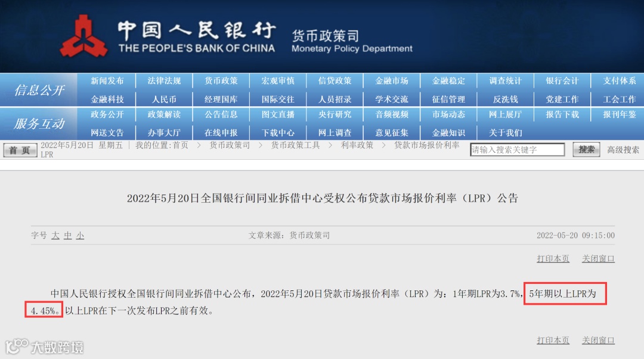Open 网上调查 service link
The width and height of the screenshot is (644, 359).
point(335,132)
